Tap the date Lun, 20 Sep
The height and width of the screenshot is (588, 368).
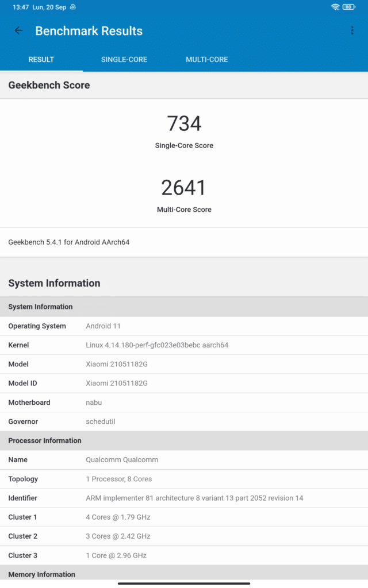click(x=49, y=7)
